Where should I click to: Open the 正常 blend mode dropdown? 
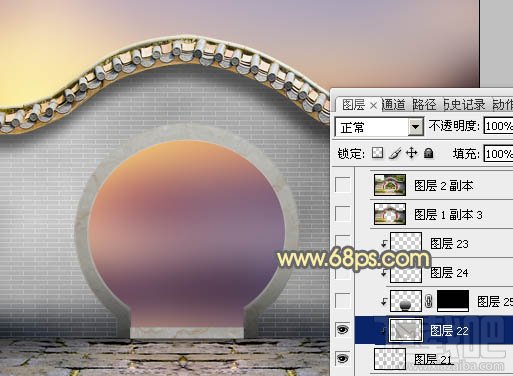(379, 127)
